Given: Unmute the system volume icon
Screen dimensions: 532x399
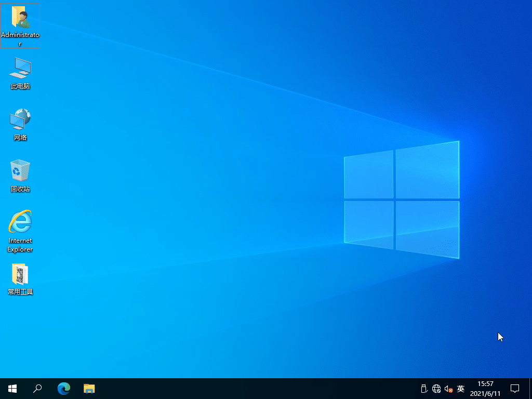Looking at the screenshot, I should pyautogui.click(x=448, y=389).
